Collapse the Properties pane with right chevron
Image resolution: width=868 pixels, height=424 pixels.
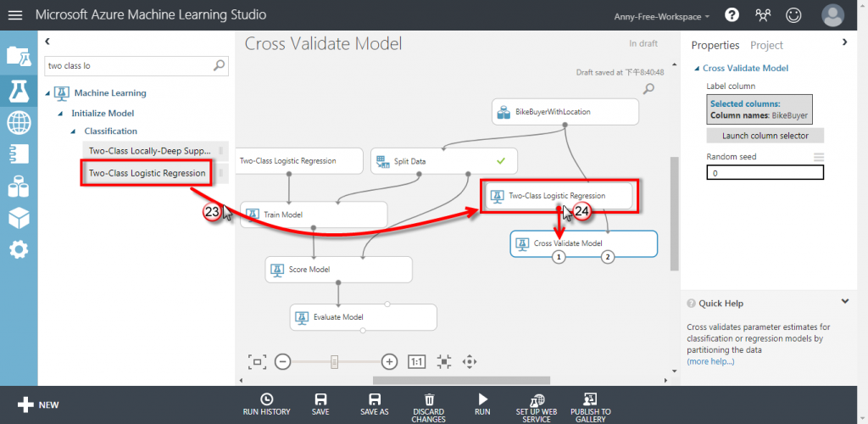pos(845,42)
